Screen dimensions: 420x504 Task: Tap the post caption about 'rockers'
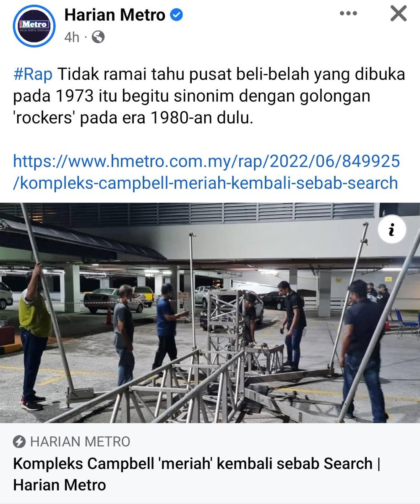point(209,96)
